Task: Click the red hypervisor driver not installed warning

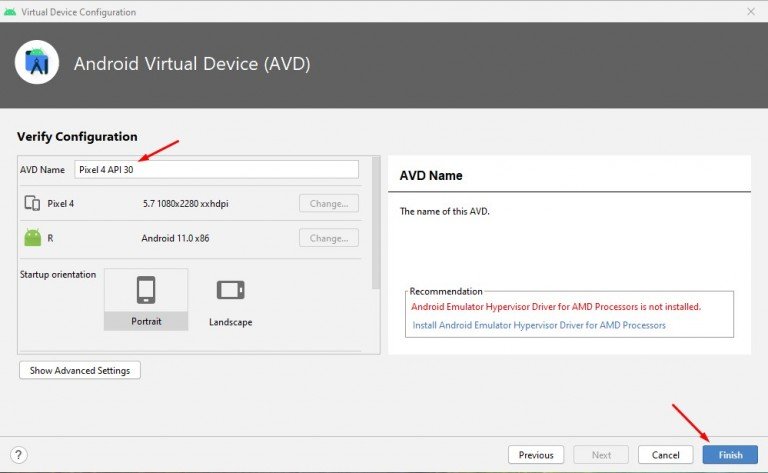Action: [556, 307]
